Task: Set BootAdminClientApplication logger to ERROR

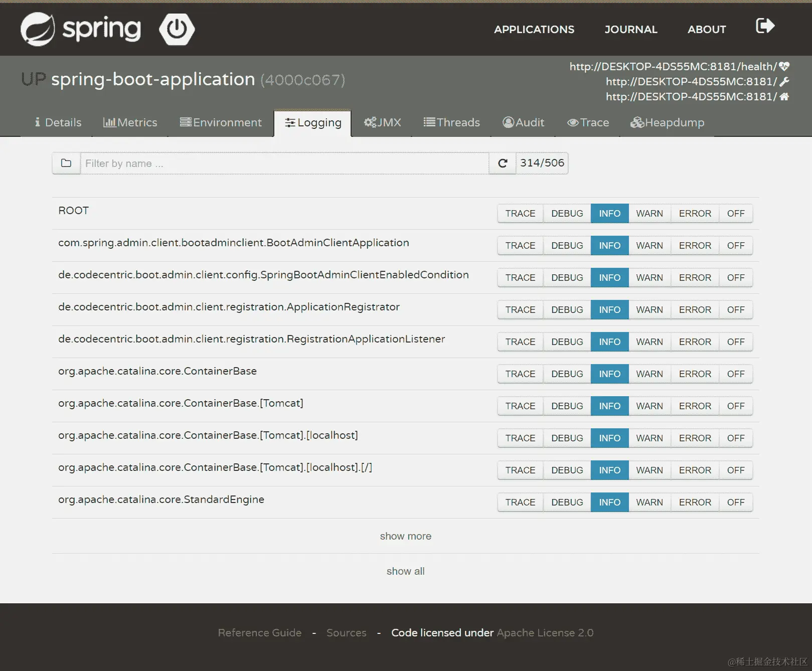Action: [695, 245]
